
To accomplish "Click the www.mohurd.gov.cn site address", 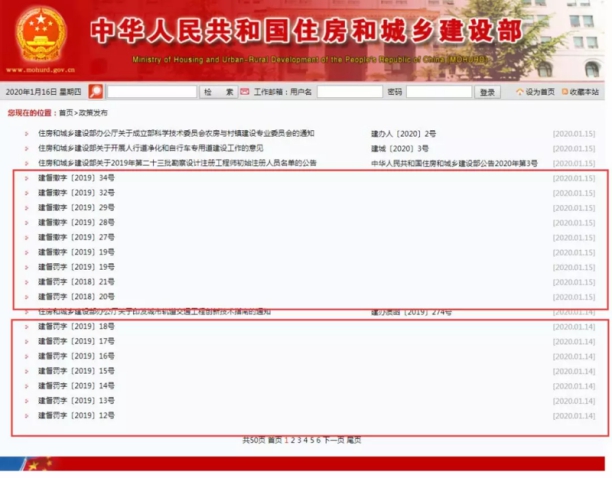I will [41, 70].
